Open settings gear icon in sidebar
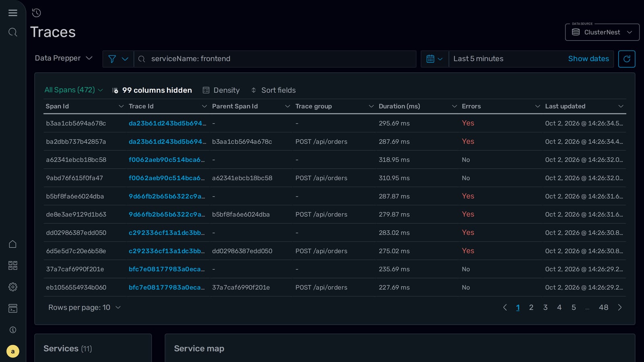The image size is (644, 362). click(13, 287)
